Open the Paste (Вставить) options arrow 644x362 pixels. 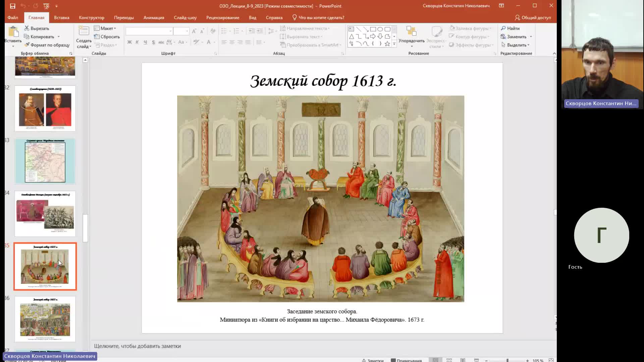coord(13,46)
